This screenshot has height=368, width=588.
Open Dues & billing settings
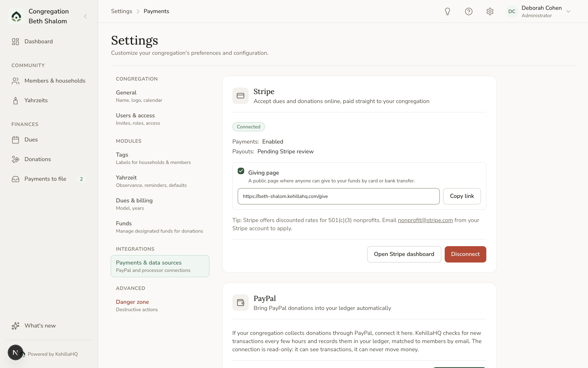point(160,204)
